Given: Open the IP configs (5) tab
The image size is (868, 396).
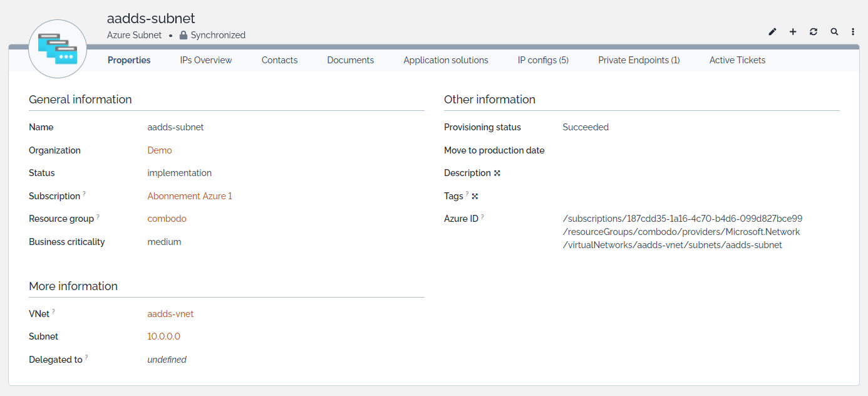Looking at the screenshot, I should click(x=543, y=60).
